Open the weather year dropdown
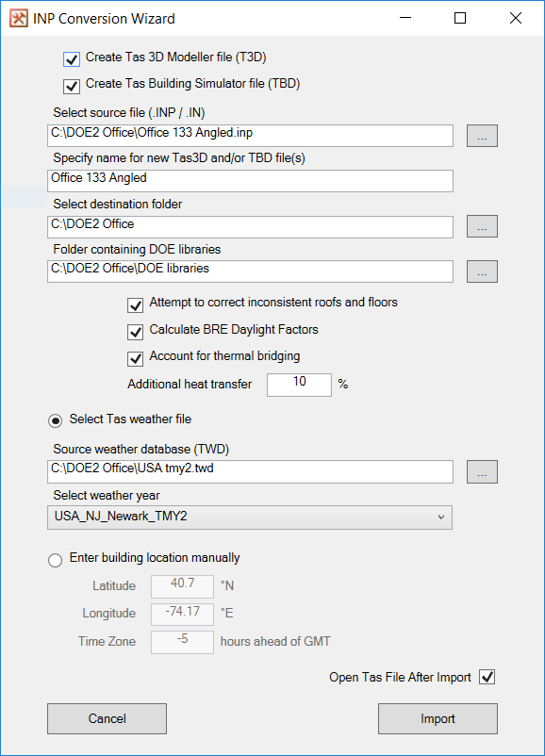 (x=250, y=518)
